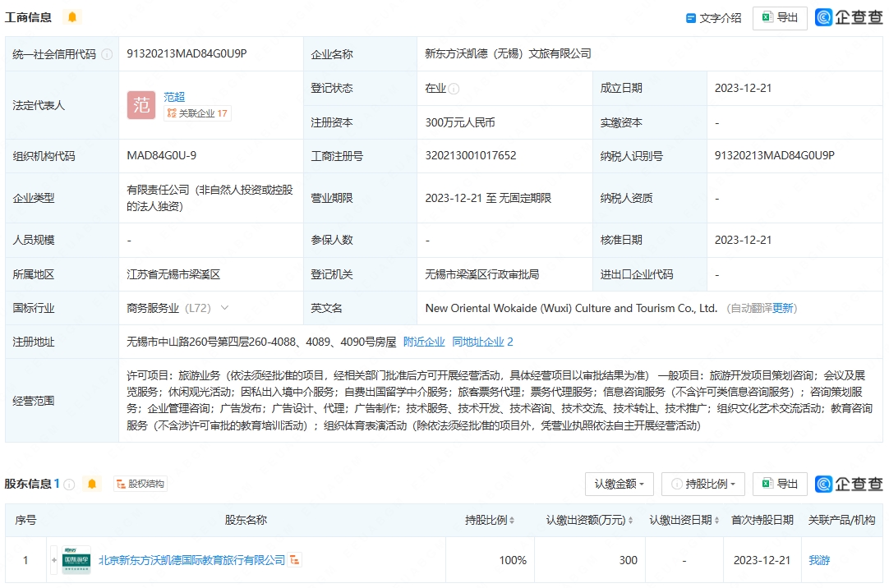Select the 首次持股日期 cell 2023-12-21
Image resolution: width=889 pixels, height=588 pixels.
(x=762, y=560)
